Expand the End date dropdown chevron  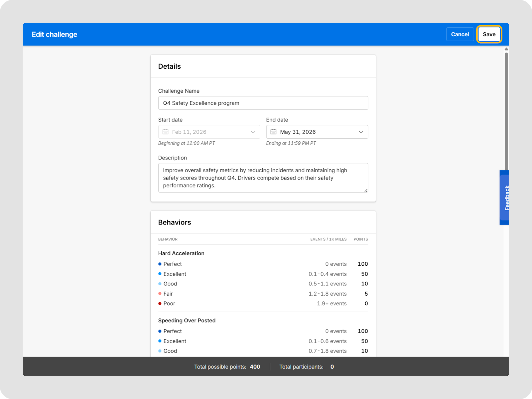pyautogui.click(x=361, y=132)
